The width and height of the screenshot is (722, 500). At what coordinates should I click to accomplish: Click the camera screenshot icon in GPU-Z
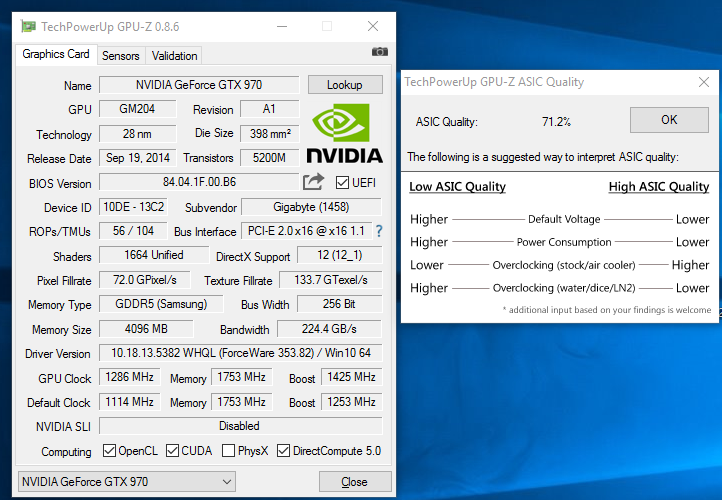tap(379, 52)
